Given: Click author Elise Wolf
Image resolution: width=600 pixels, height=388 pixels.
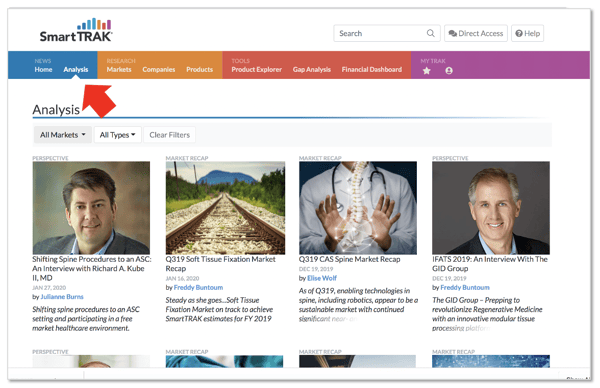Looking at the screenshot, I should 322,278.
